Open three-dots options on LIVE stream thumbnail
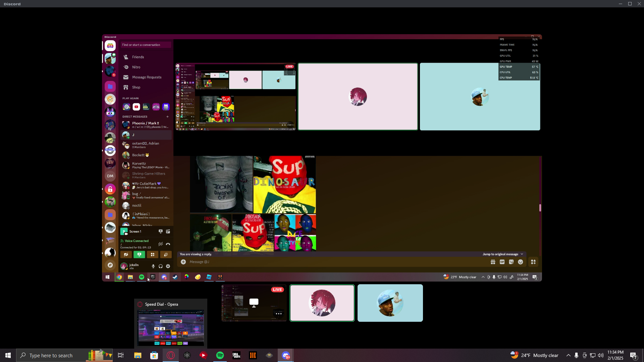 (x=278, y=314)
